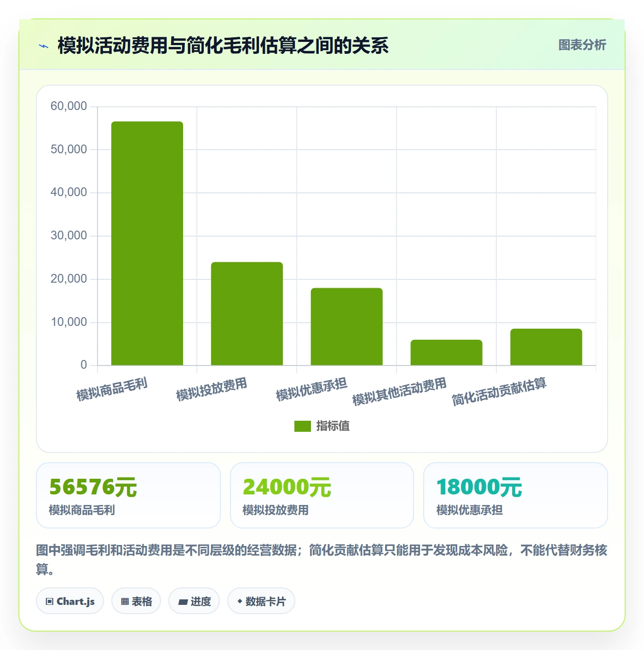The image size is (644, 650).
Task: Click the chart title 模拟活动费用与简化毛利估算之间的关系
Action: click(x=223, y=46)
